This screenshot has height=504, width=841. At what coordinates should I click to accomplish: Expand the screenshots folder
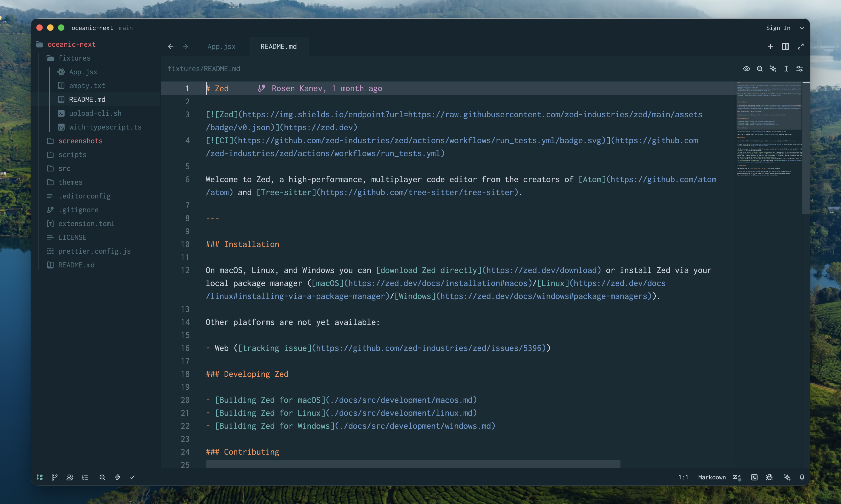click(x=80, y=141)
